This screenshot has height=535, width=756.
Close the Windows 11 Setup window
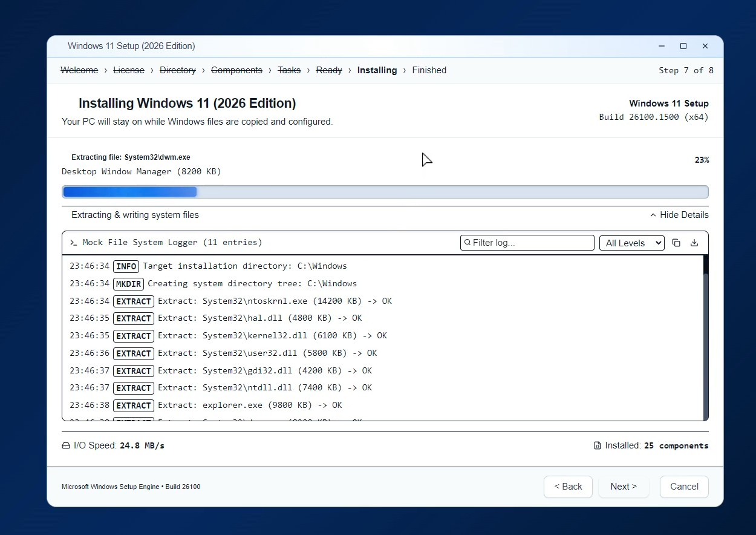click(x=705, y=46)
